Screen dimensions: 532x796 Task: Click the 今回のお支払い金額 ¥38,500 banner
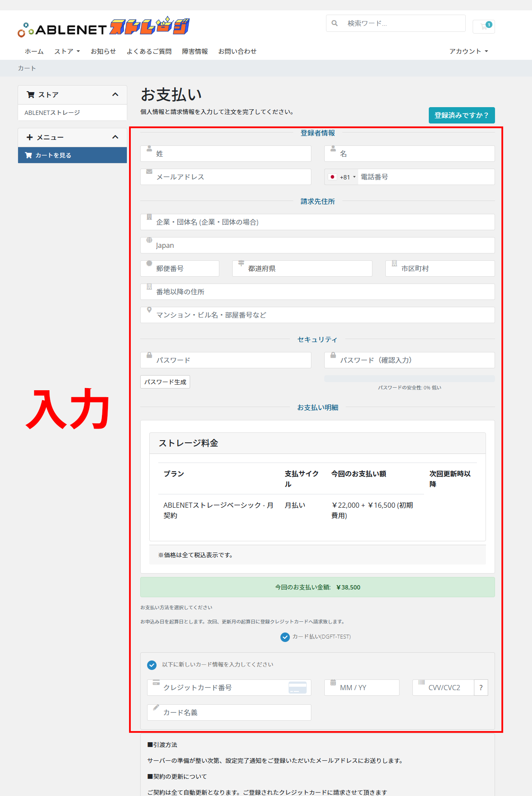pyautogui.click(x=317, y=587)
